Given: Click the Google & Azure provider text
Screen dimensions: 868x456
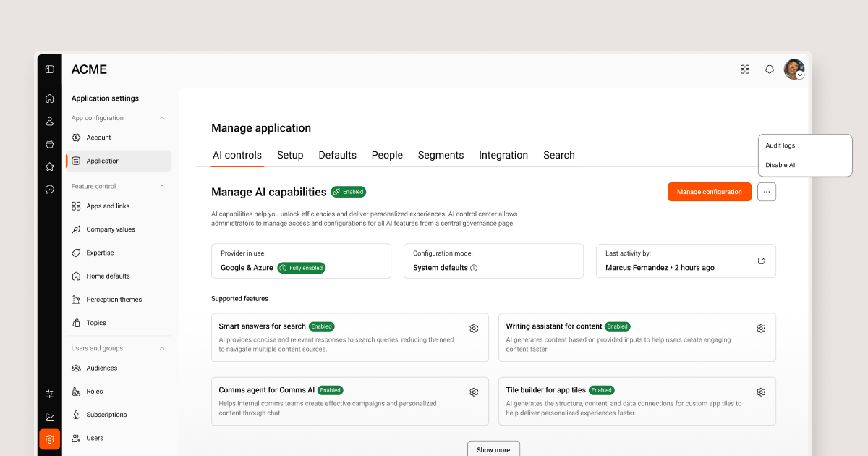Looking at the screenshot, I should tap(247, 268).
